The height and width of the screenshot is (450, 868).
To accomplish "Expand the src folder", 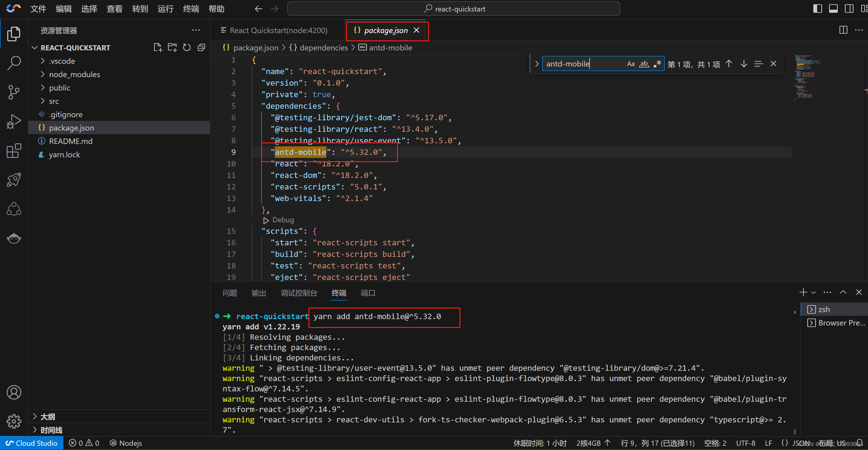I will [x=54, y=101].
